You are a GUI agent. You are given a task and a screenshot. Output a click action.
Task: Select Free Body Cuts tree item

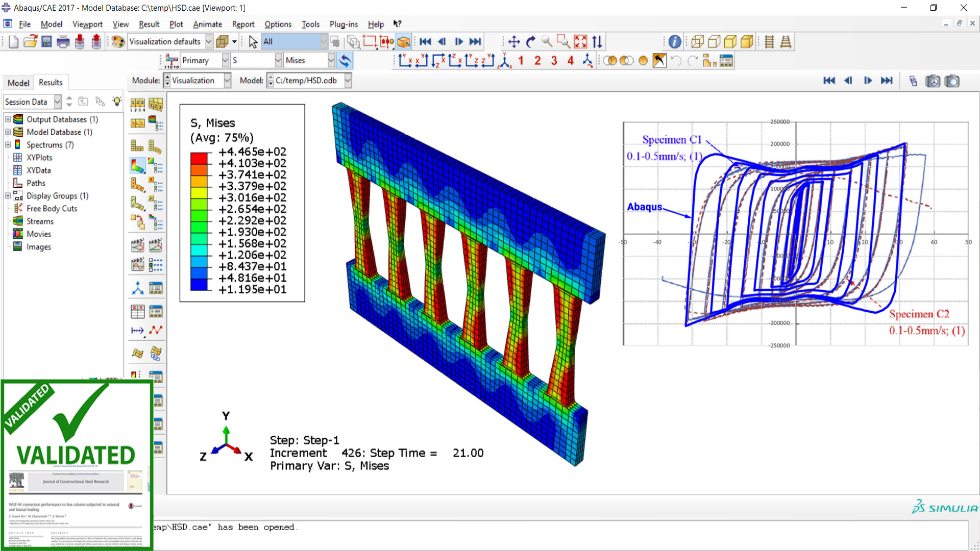52,209
